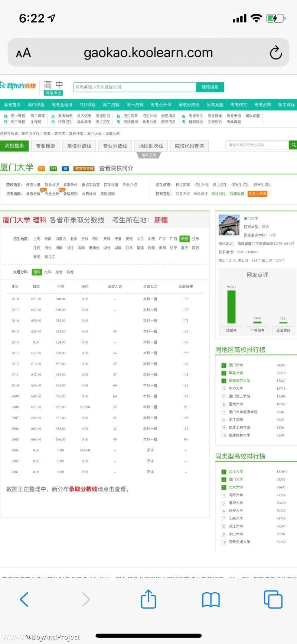Open the 初中课程 navigation item
The height and width of the screenshot is (644, 297).
coord(287,105)
